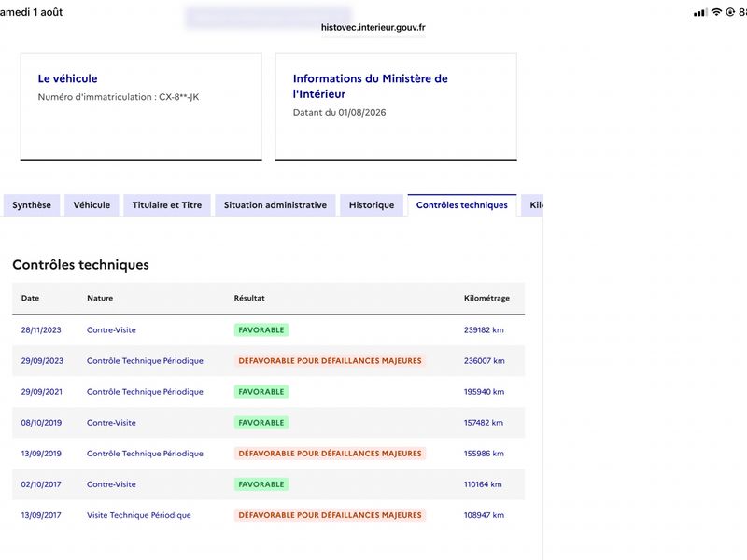
Task: Tap the histovec.interieur.gouv.fr address bar
Action: point(373,28)
